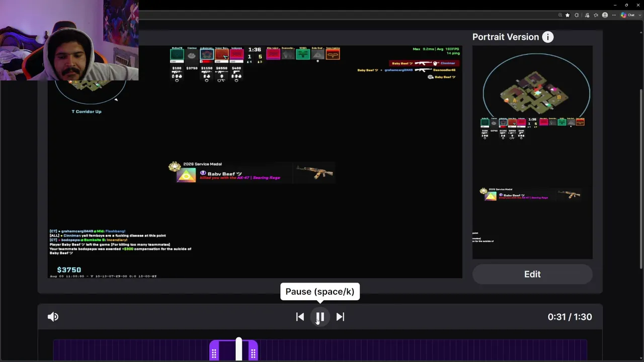Mute the clip volume
Screen dimensions: 644x362
(53, 317)
